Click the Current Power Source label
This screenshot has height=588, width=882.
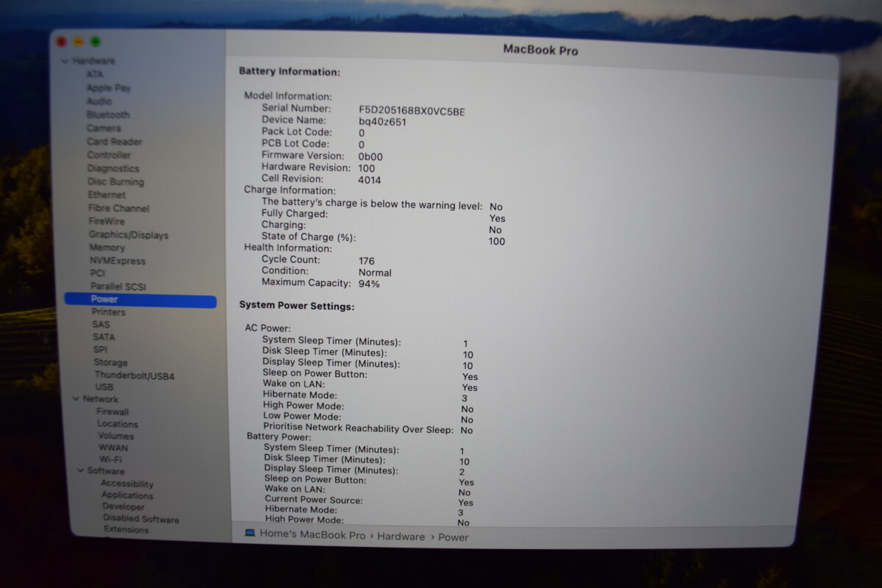[x=314, y=500]
